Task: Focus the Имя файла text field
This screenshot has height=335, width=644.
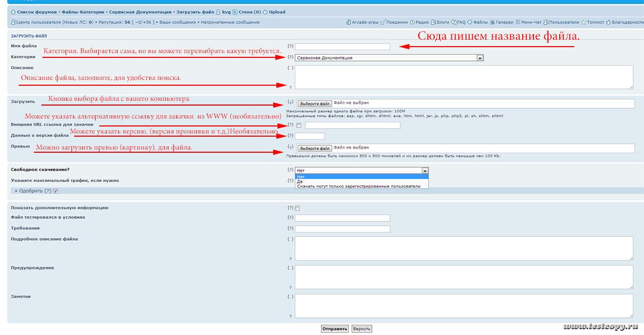Action: tap(342, 47)
